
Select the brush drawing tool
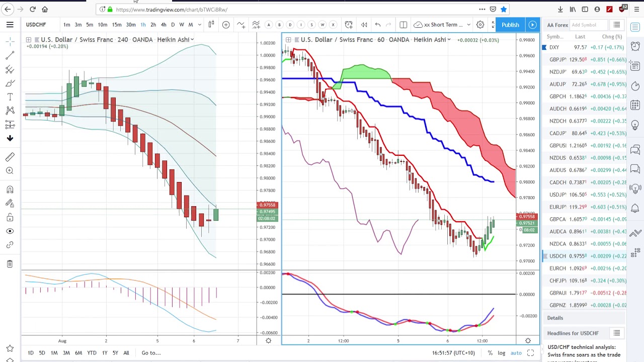click(10, 83)
